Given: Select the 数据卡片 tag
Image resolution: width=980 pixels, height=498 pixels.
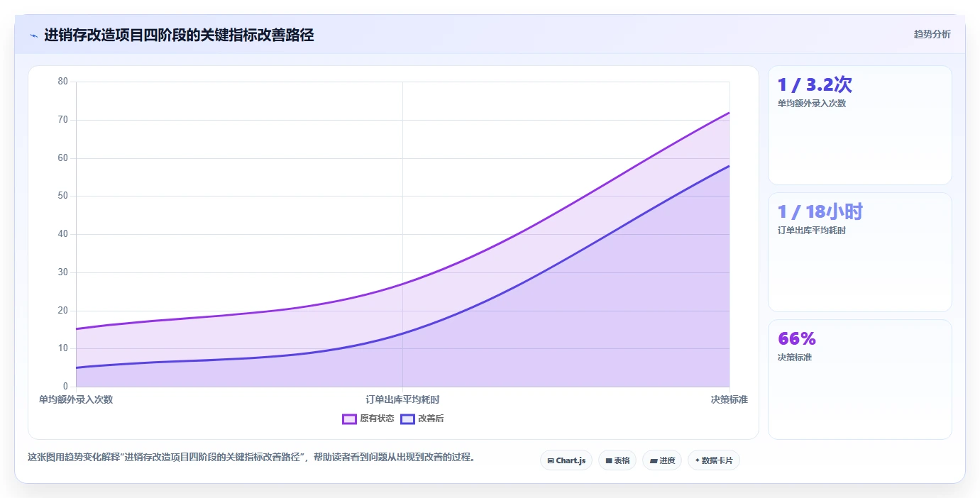Looking at the screenshot, I should (x=714, y=460).
